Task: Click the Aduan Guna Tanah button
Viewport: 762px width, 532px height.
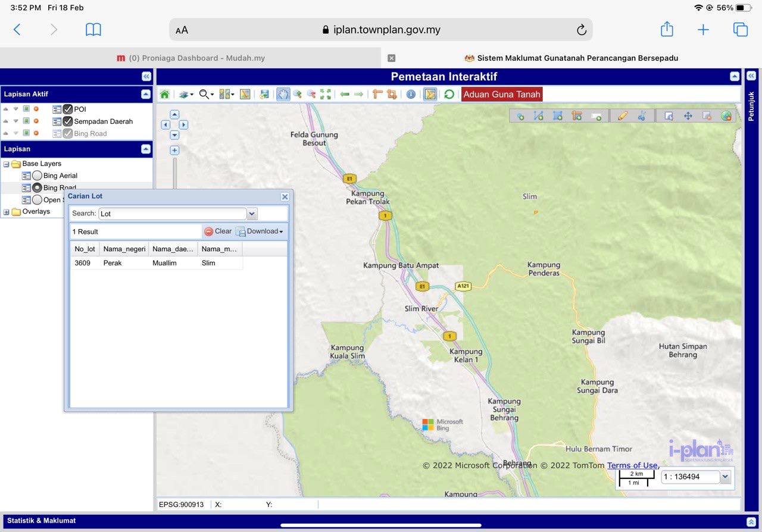Action: 501,94
